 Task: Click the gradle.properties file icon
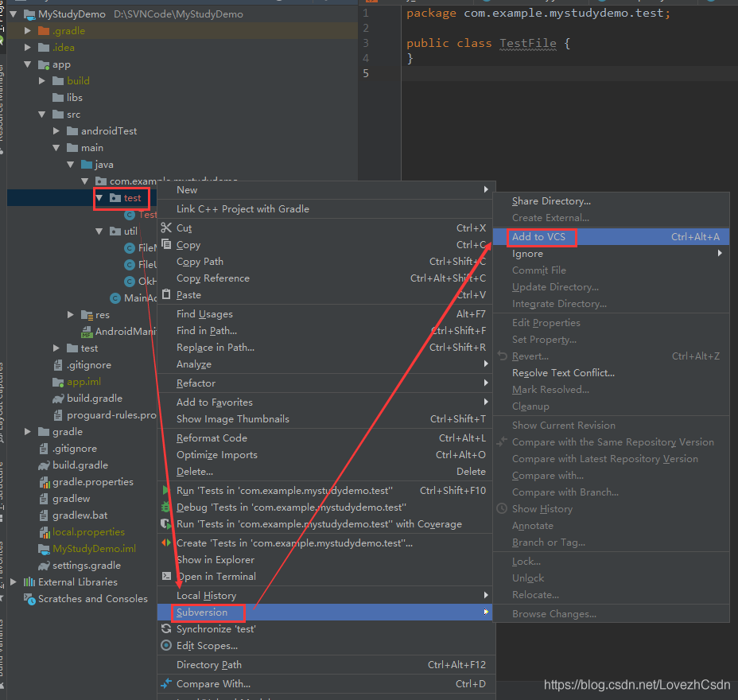45,482
